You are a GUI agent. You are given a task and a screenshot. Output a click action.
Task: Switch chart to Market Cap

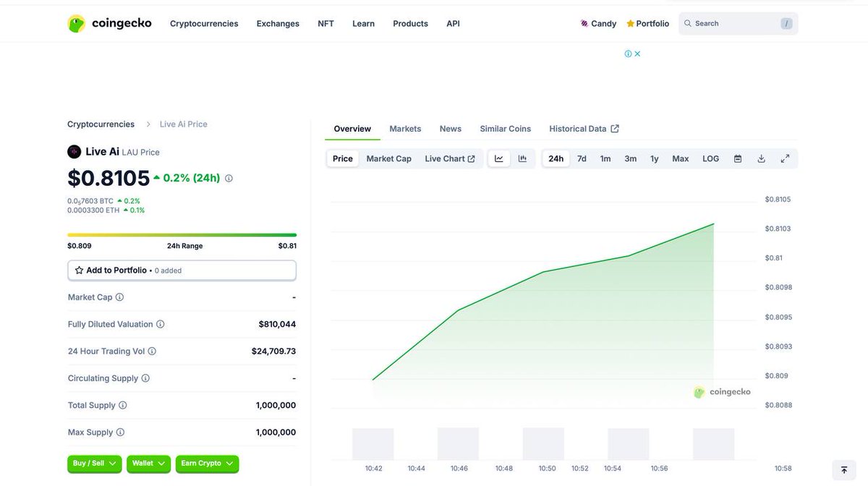coord(388,158)
